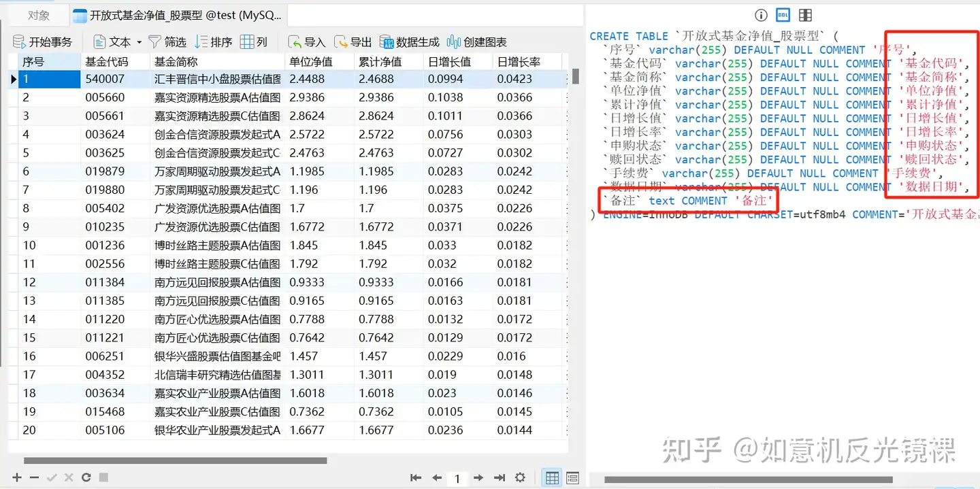Select the 开放式基金净值_股票型 @test table tab
980x489 pixels.
[x=178, y=15]
